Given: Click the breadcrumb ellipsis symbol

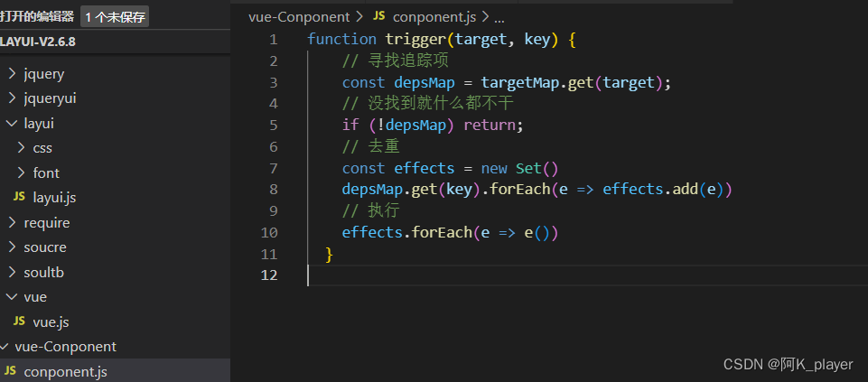Looking at the screenshot, I should click(499, 18).
